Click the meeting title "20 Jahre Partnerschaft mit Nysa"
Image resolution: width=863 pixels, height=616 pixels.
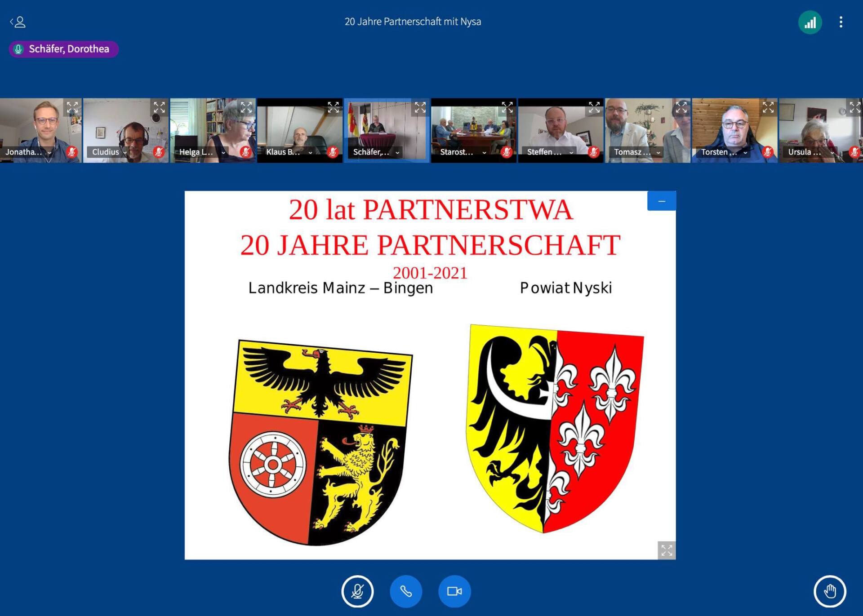[413, 22]
